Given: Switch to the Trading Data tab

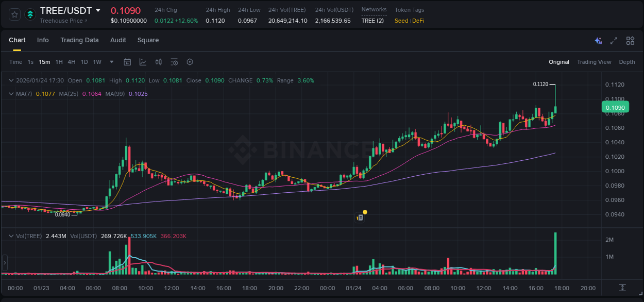Looking at the screenshot, I should (79, 40).
